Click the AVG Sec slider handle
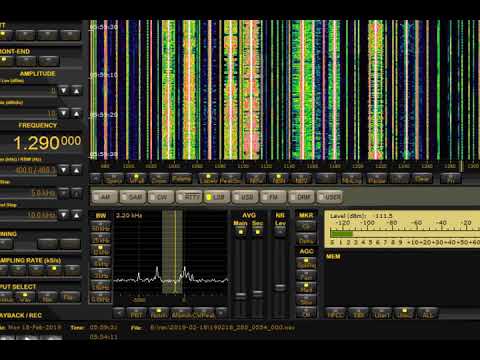 pos(258,294)
